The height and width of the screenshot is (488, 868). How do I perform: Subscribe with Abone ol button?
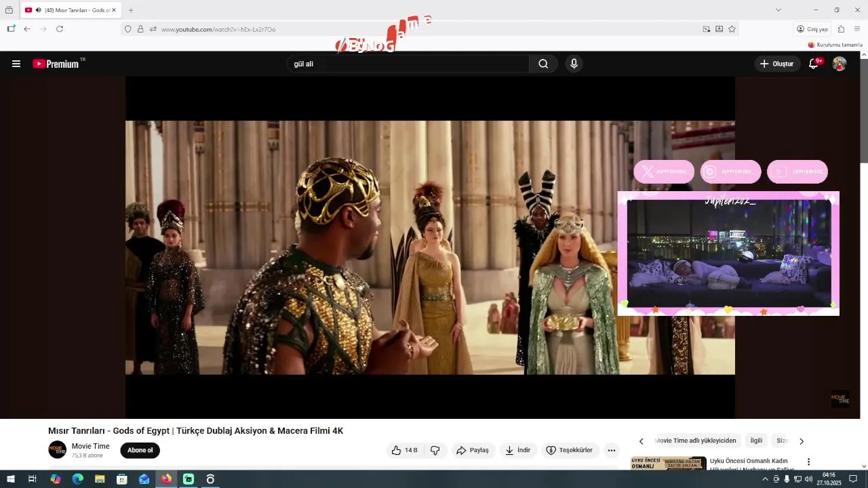coord(140,450)
